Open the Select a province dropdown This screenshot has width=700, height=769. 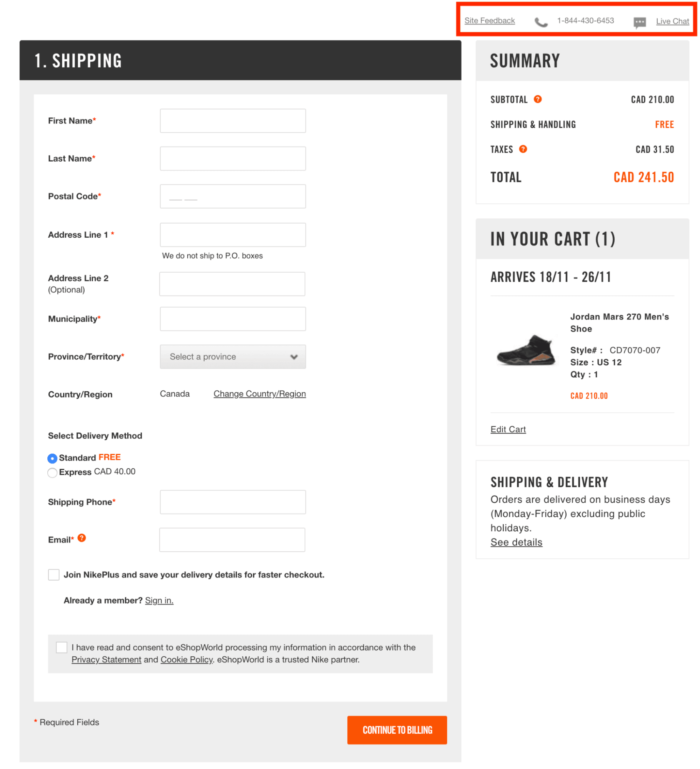point(233,357)
